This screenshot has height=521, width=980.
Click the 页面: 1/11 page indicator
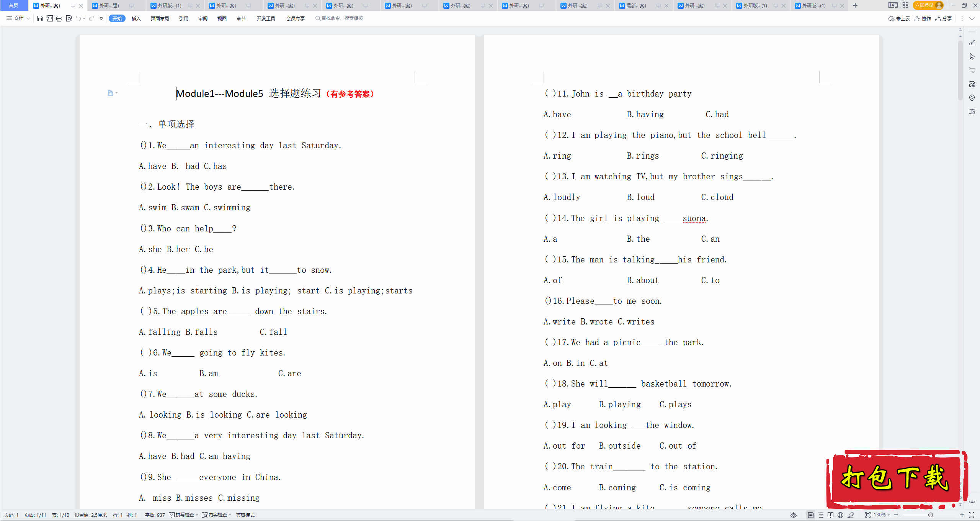[x=35, y=515]
